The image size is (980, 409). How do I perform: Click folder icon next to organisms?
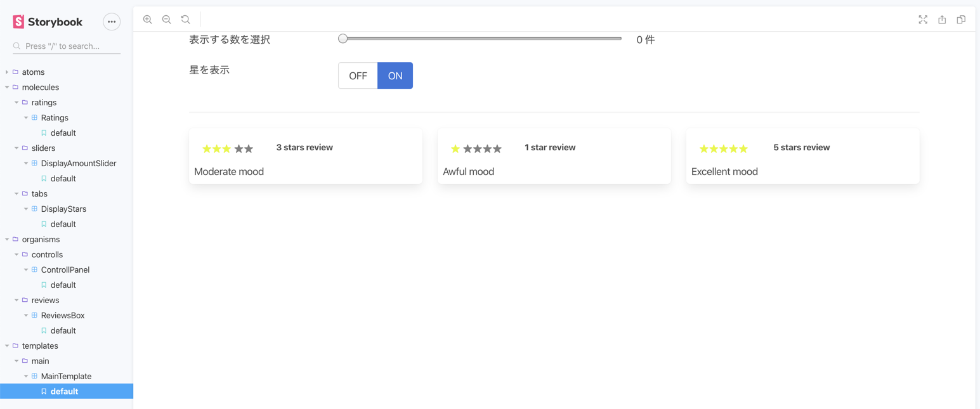[x=16, y=240]
